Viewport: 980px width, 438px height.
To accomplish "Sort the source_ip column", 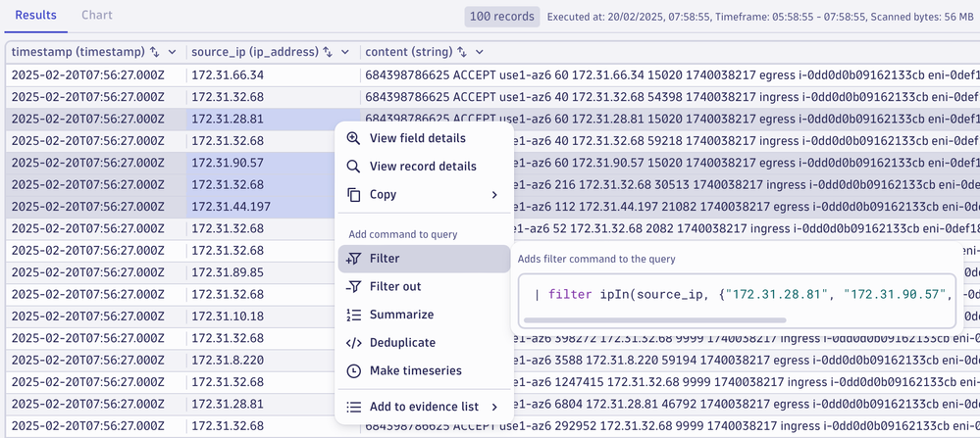I will [x=329, y=52].
